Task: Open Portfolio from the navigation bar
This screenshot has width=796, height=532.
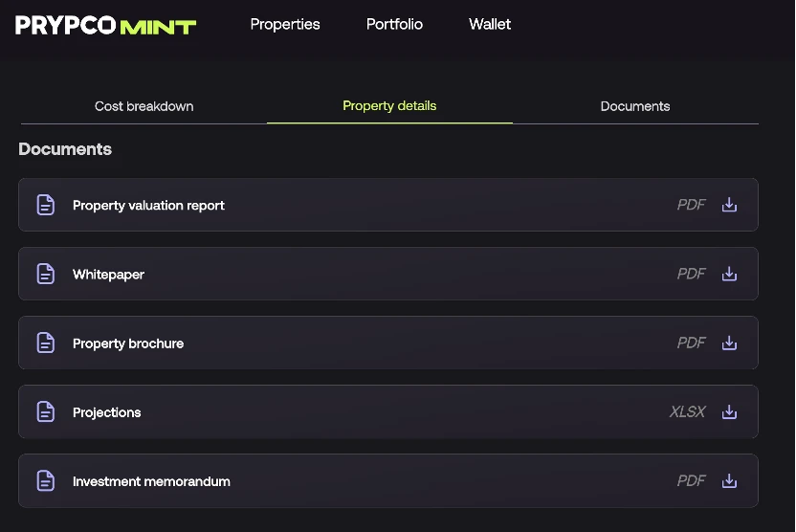Action: (394, 24)
